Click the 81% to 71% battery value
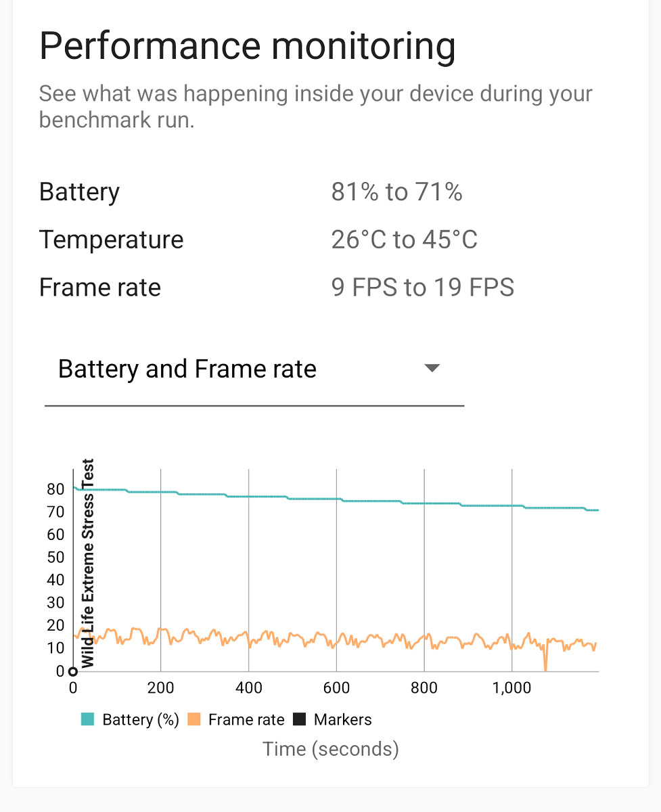 click(396, 192)
